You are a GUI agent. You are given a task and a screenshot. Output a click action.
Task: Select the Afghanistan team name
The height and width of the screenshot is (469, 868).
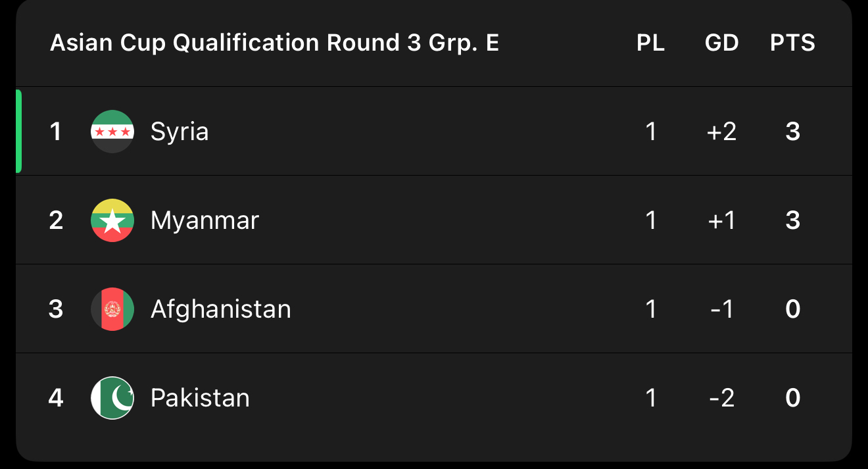point(220,309)
